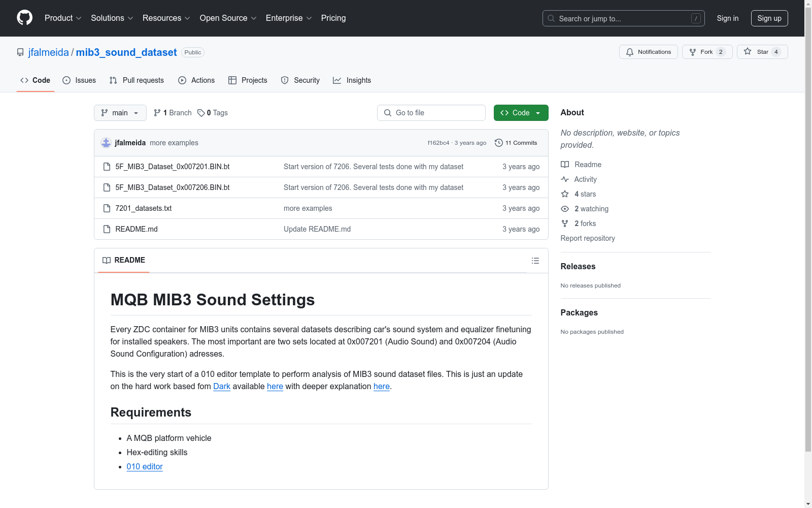Viewport: 812px width, 508px height.
Task: Click the Sign in link
Action: point(728,18)
